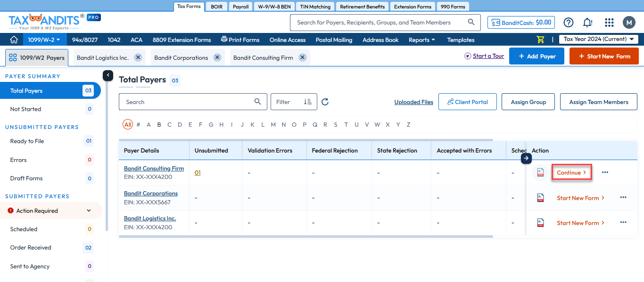This screenshot has height=282, width=644.
Task: Click the unsubmitted count 01 link
Action: point(198,172)
